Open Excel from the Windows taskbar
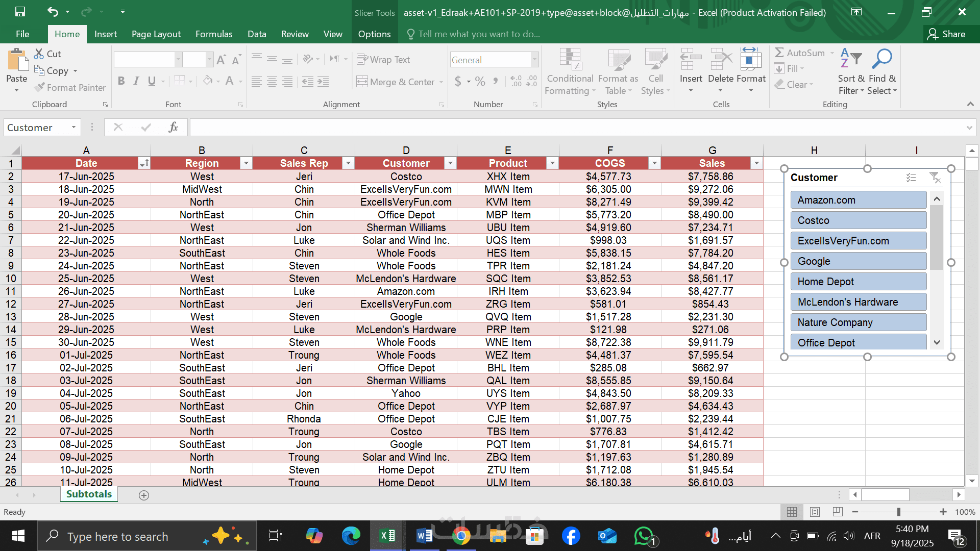The image size is (980, 551). point(387,536)
